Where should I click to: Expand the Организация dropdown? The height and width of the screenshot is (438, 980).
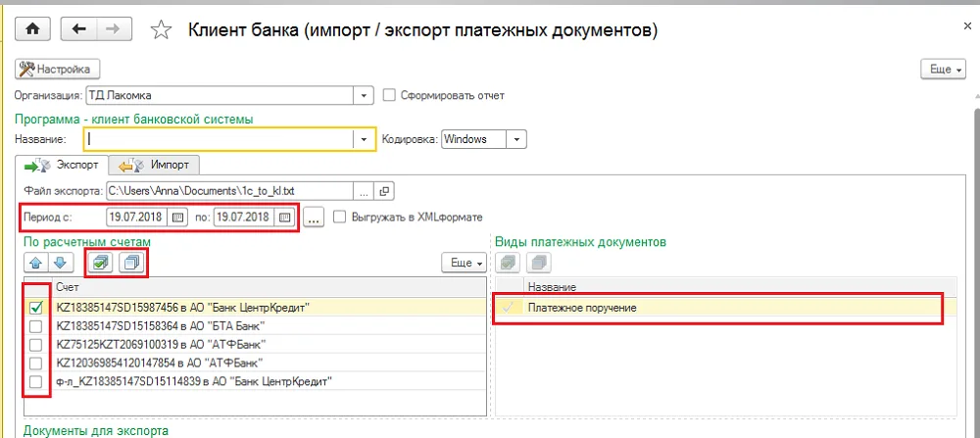click(364, 96)
